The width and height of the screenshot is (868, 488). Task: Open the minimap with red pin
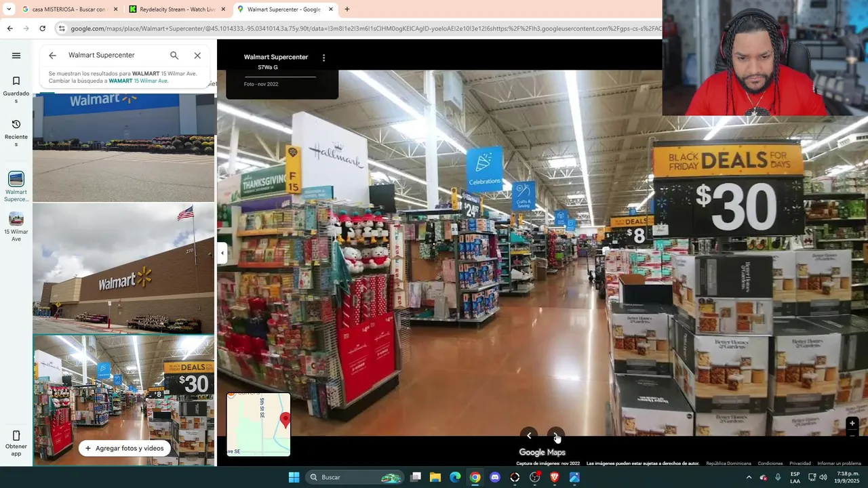258,424
